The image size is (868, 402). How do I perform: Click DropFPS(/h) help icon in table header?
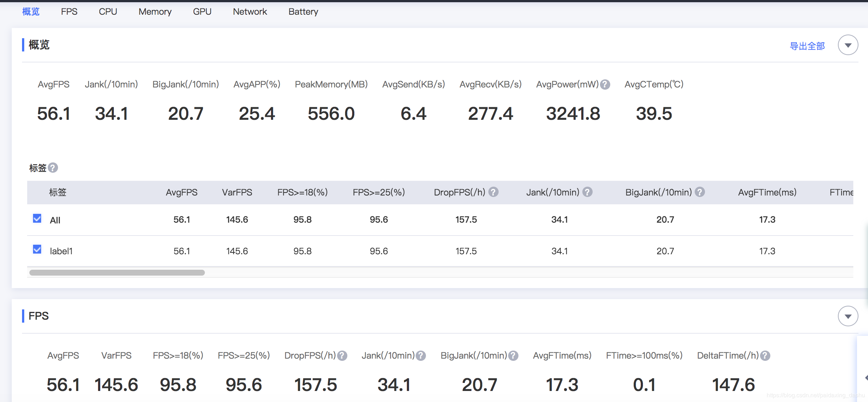click(x=493, y=192)
